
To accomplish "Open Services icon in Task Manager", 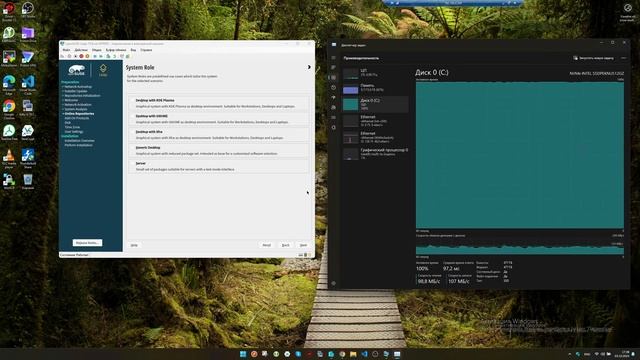I will (x=333, y=127).
